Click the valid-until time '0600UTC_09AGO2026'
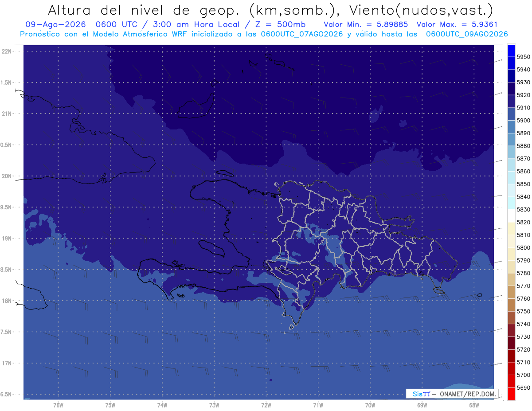Viewport: 532px width, 411px height. point(467,34)
